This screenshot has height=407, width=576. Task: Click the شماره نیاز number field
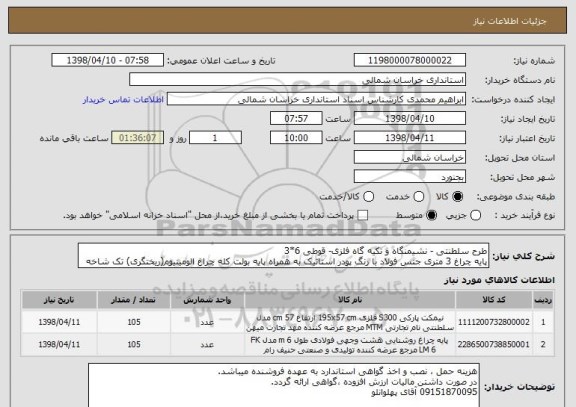pos(410,60)
